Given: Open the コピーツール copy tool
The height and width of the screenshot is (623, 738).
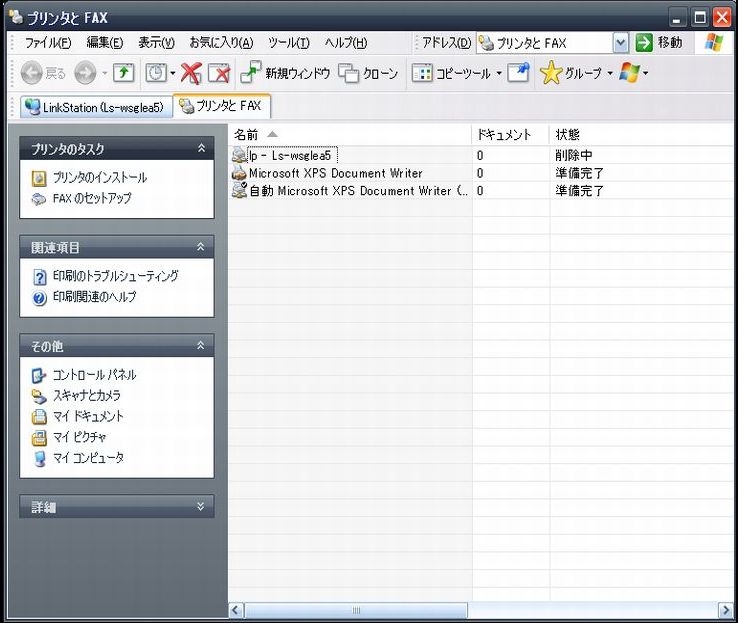Looking at the screenshot, I should 451,73.
